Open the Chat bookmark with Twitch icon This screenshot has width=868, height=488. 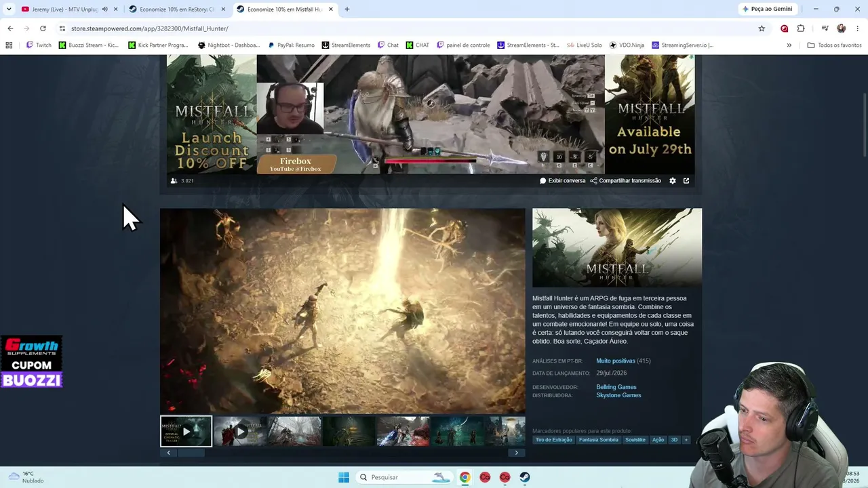[388, 45]
